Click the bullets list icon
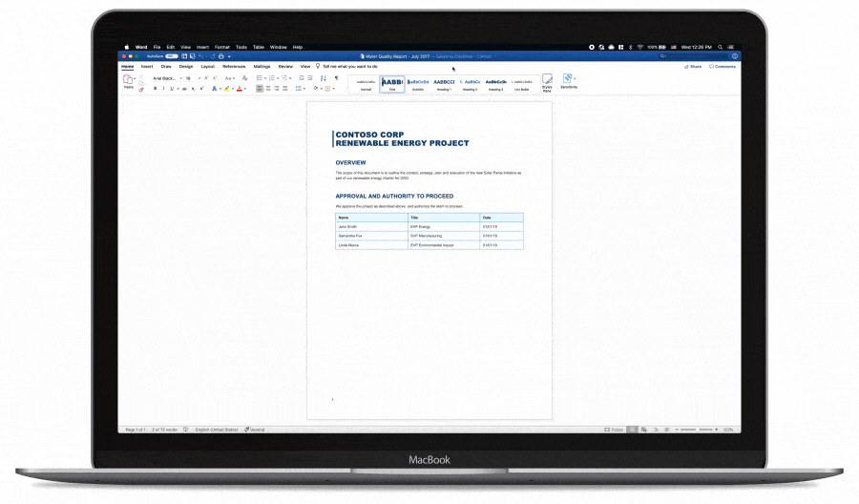Viewport: 859px width, 504px height. point(261,77)
